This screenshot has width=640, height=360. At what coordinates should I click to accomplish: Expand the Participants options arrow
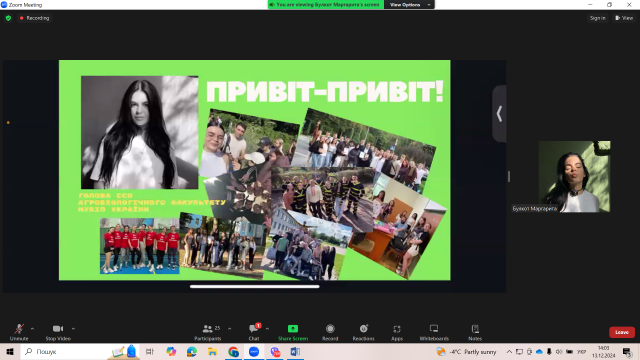[x=229, y=329]
